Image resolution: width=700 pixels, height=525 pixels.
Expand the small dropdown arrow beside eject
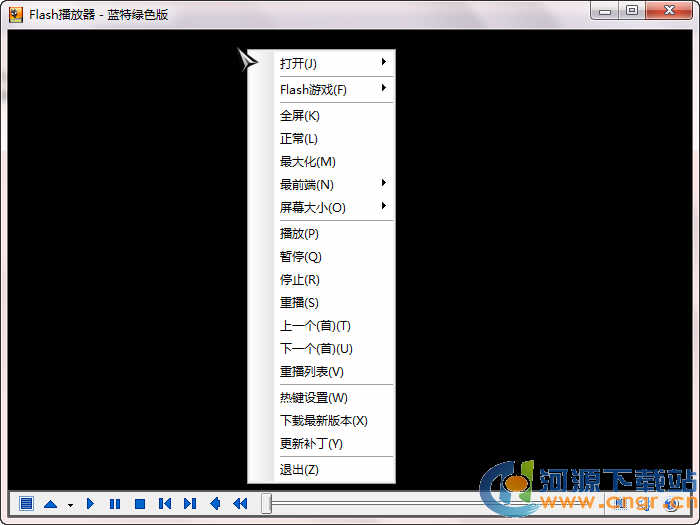[x=71, y=505]
